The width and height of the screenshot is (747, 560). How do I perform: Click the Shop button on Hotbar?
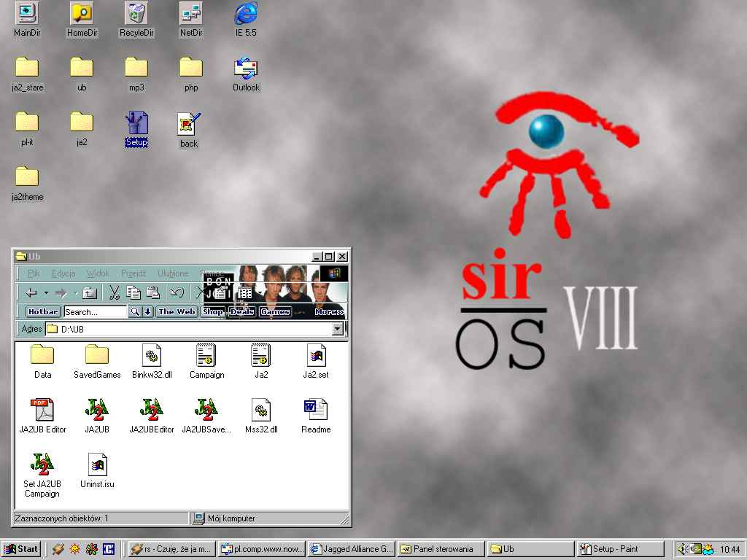click(212, 311)
